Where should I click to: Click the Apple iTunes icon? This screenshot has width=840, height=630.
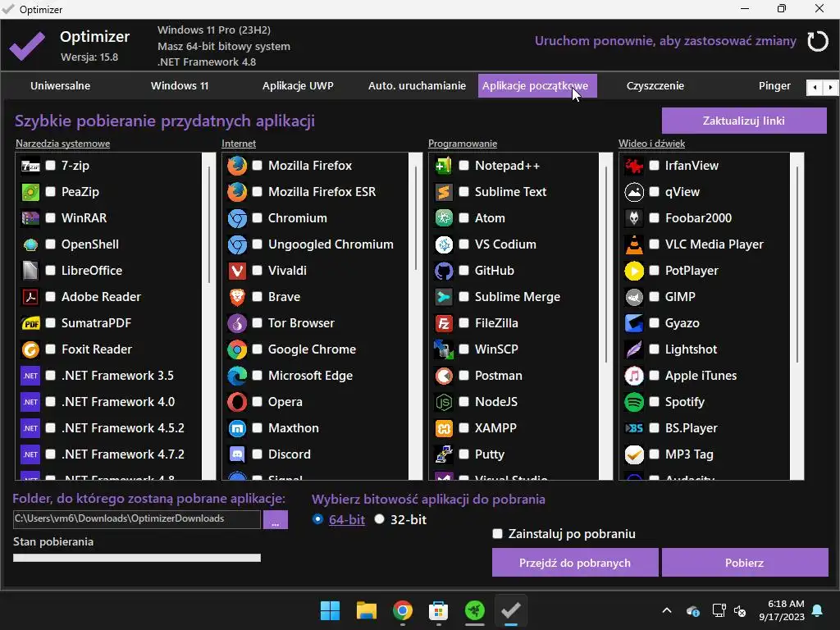click(634, 376)
